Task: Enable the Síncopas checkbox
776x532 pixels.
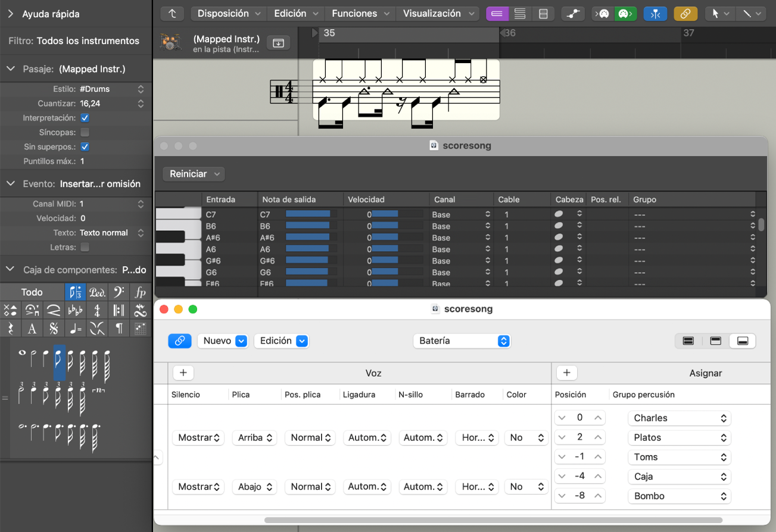Action: click(85, 132)
